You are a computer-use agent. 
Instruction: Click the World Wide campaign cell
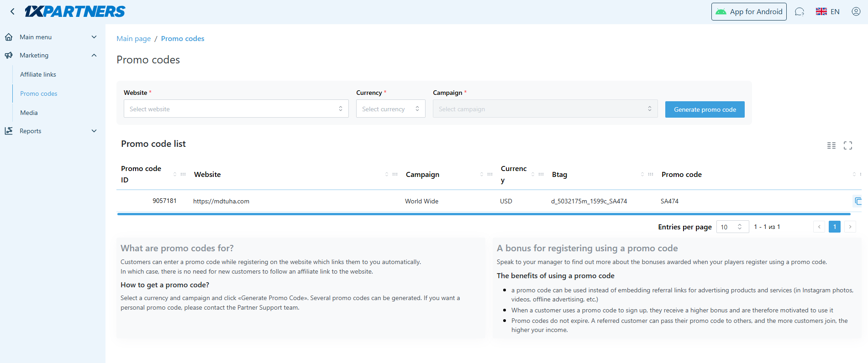(421, 201)
